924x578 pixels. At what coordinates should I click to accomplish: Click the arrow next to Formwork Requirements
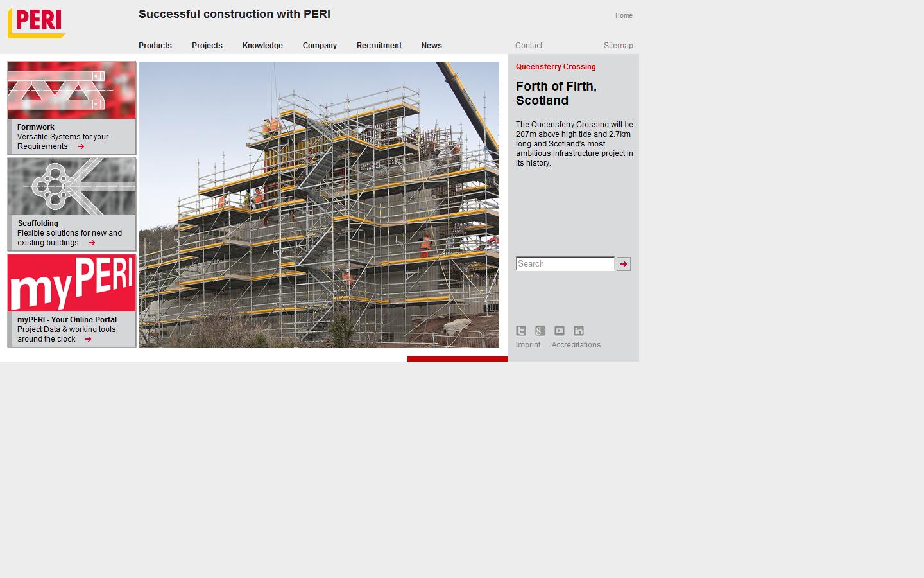[x=80, y=146]
